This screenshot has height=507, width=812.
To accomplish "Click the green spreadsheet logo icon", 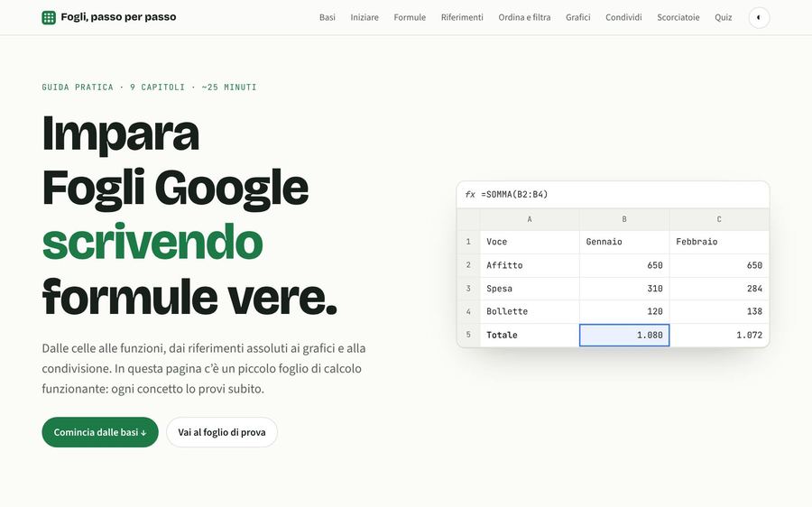I will [49, 17].
